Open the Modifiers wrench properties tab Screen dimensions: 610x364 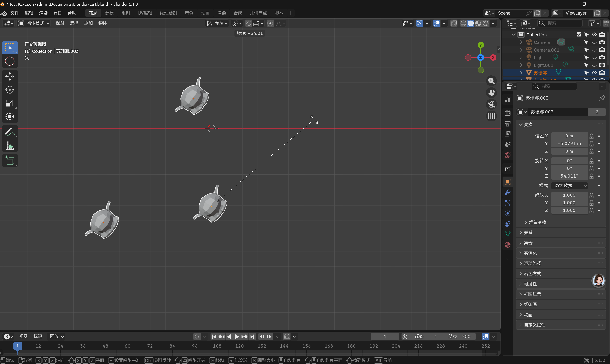[x=508, y=192]
